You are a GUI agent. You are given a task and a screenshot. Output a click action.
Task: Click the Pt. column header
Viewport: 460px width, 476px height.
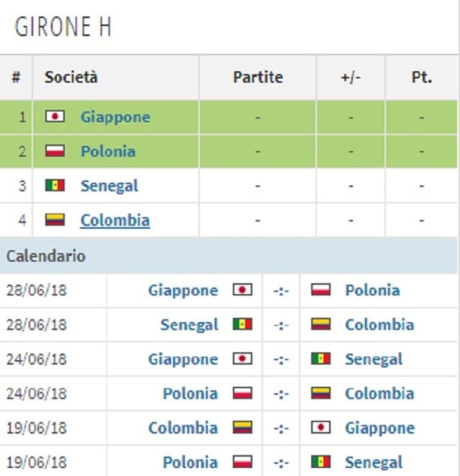point(422,77)
